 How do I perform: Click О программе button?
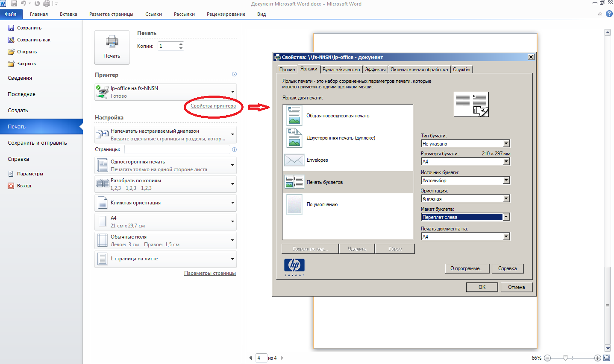467,268
